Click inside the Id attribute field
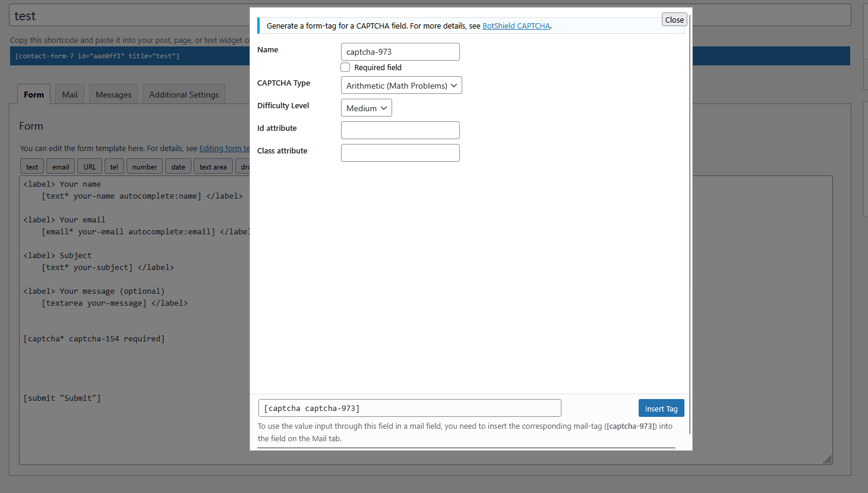 click(x=400, y=130)
